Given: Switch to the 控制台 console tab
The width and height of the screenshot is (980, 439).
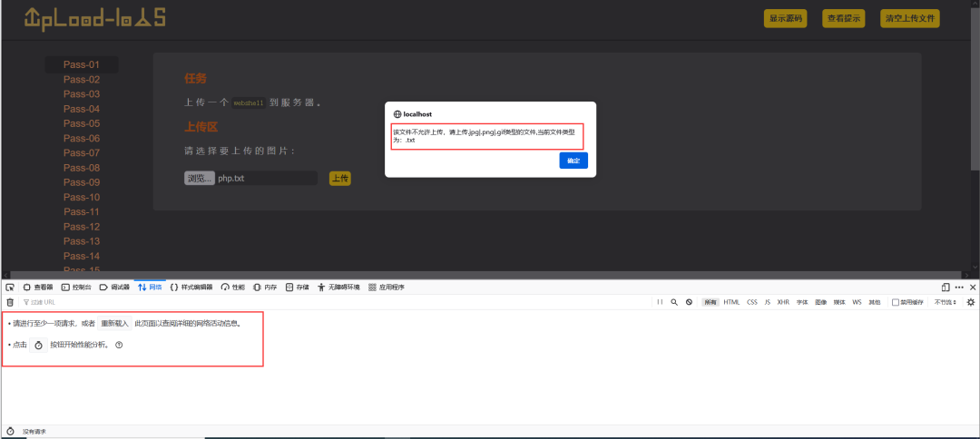Looking at the screenshot, I should click(76, 287).
